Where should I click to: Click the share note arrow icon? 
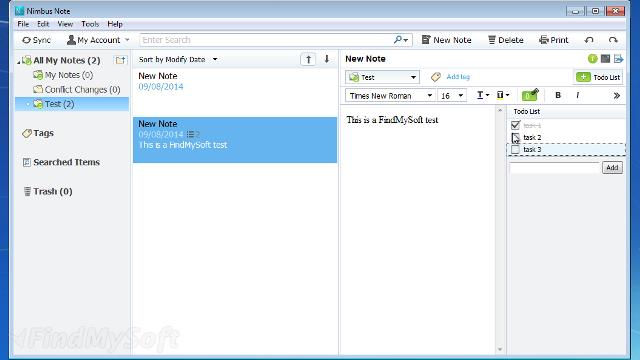click(618, 59)
